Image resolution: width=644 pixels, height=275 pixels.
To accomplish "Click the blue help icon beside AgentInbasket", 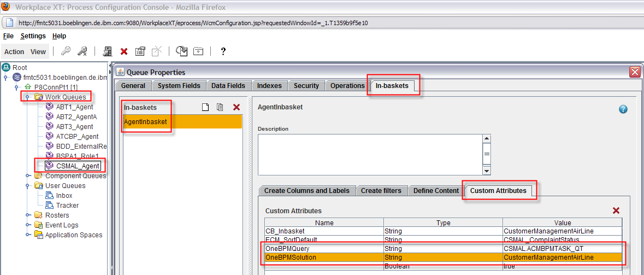I will pyautogui.click(x=623, y=109).
